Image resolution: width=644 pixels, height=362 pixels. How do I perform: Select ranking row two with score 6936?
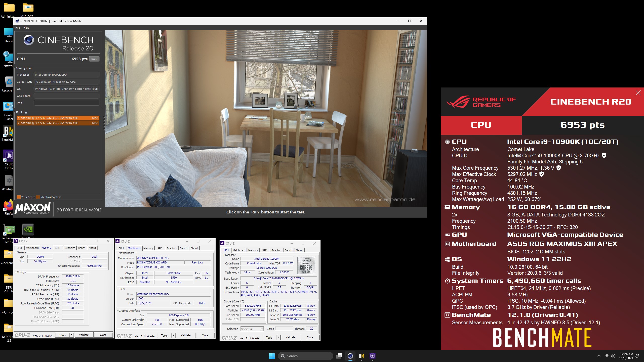coord(58,123)
